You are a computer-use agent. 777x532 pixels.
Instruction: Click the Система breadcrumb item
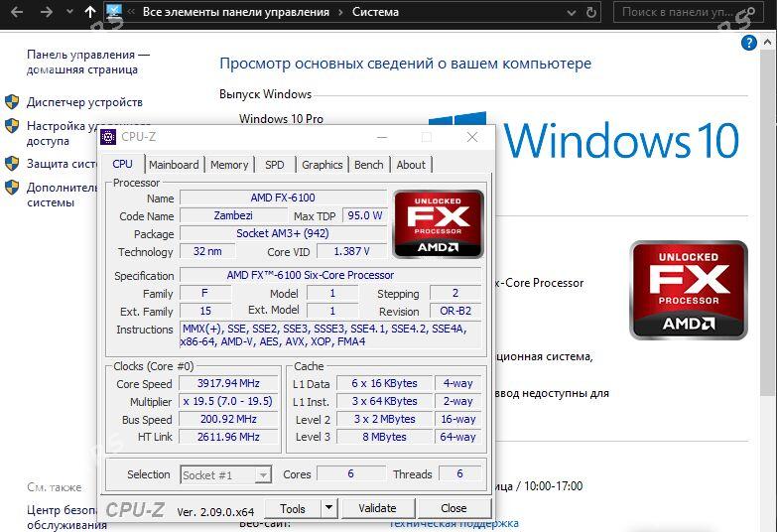pyautogui.click(x=375, y=13)
